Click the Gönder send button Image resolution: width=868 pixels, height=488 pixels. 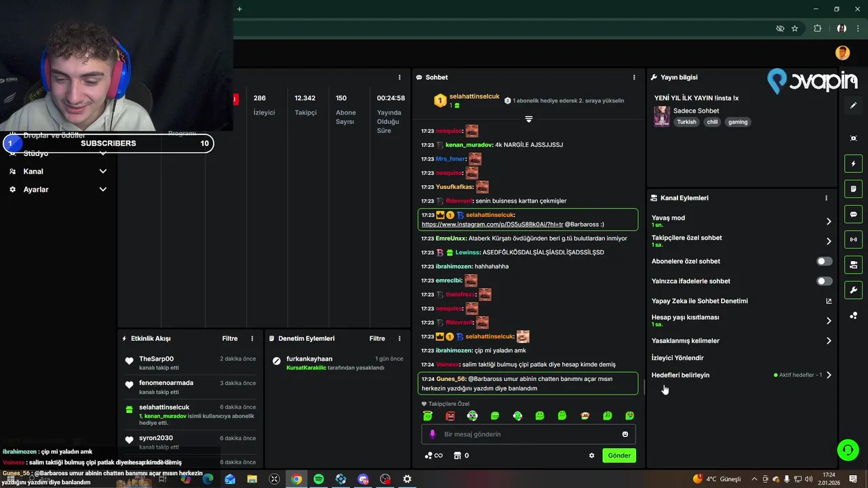pos(618,455)
